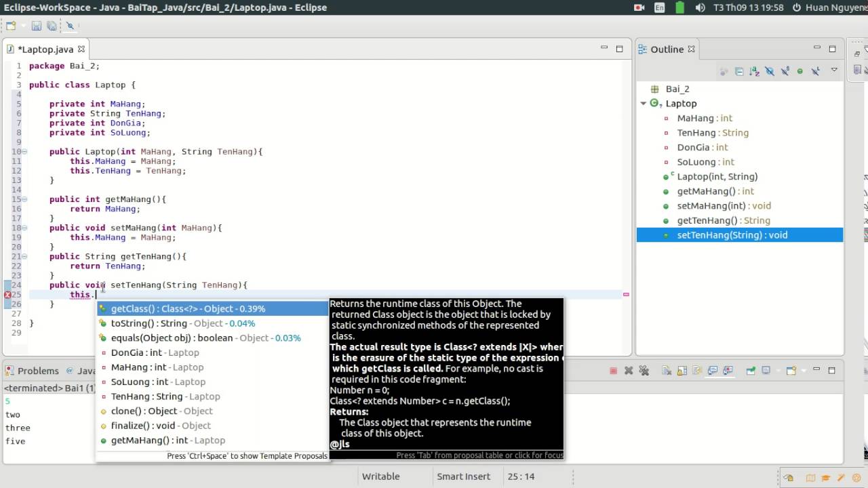This screenshot has width=868, height=488.
Task: Select DonGia : int in Outline
Action: [x=703, y=147]
